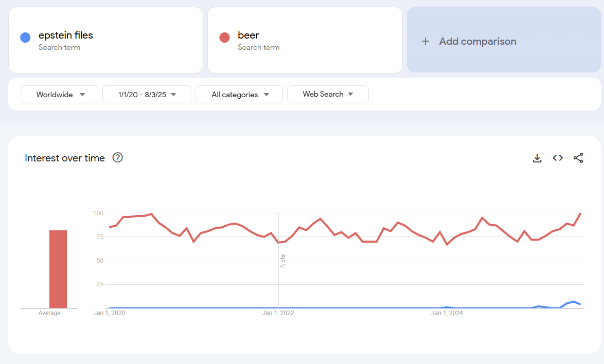This screenshot has height=364, width=604.
Task: Click the blue dot for epstein files
Action: click(25, 38)
